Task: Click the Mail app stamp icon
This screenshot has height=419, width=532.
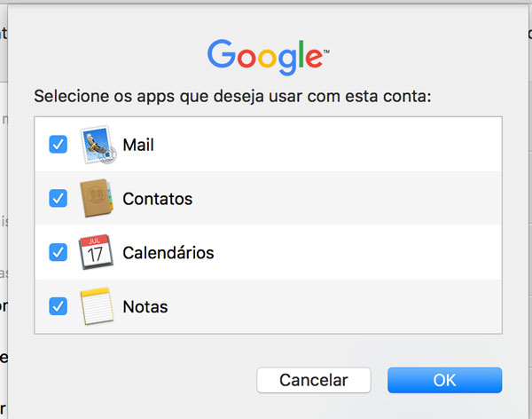Action: pyautogui.click(x=98, y=145)
